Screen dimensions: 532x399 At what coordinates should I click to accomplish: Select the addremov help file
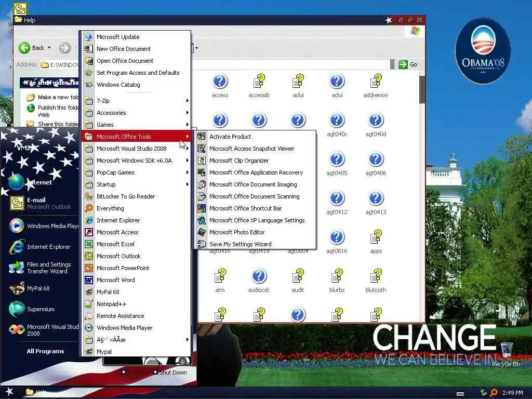coord(376,86)
